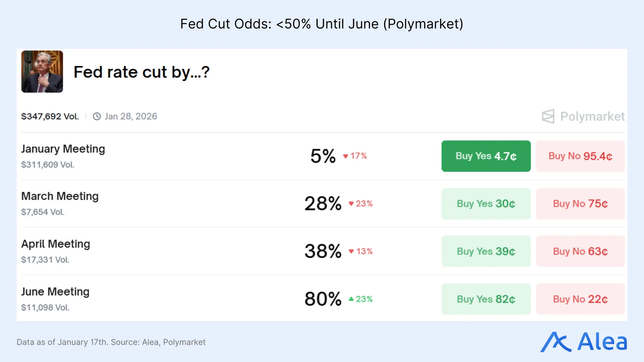
Task: Toggle Buy Yes 30¢ for March Meeting
Action: tap(486, 203)
